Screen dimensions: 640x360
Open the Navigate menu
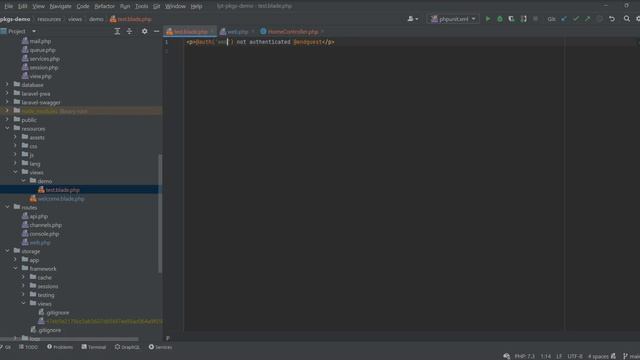[60, 6]
